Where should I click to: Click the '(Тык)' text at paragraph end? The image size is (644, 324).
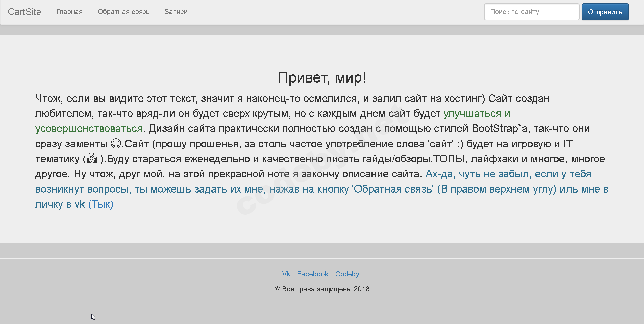101,204
